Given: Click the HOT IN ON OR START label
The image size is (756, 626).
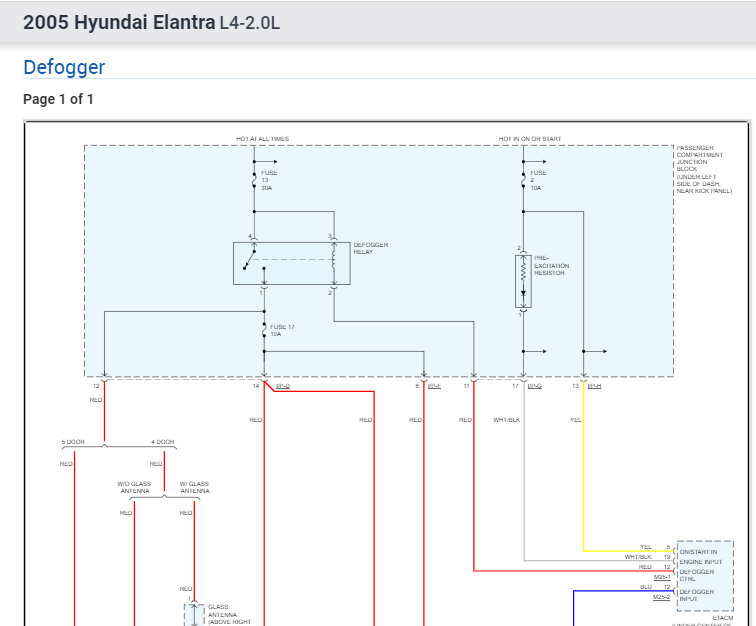Looking at the screenshot, I should 530,139.
